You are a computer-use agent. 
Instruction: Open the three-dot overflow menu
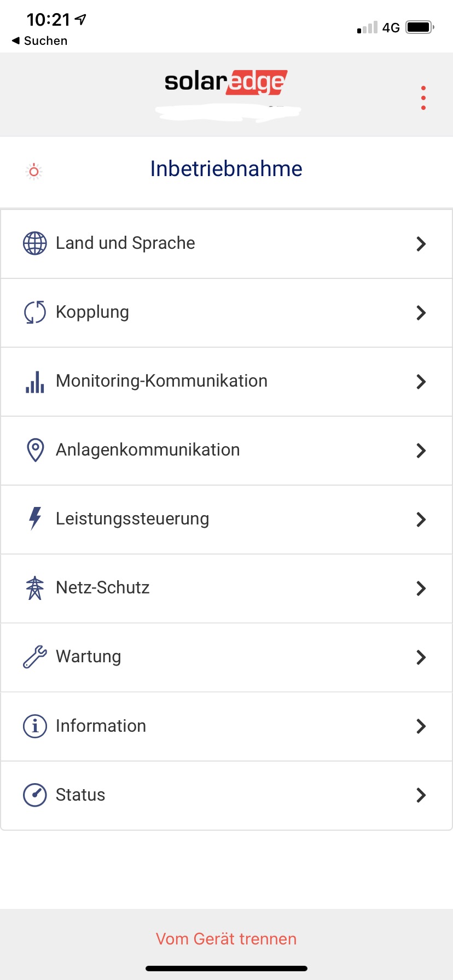tap(423, 98)
